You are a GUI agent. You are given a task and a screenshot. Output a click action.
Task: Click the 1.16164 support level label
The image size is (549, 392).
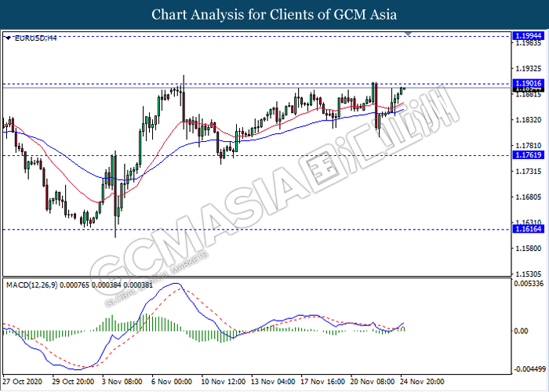(529, 229)
